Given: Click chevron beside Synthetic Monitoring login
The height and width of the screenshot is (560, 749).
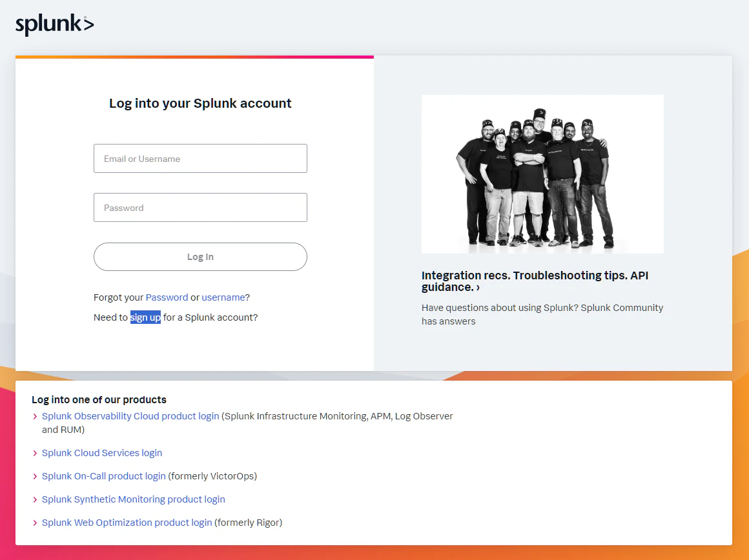Looking at the screenshot, I should coord(35,500).
